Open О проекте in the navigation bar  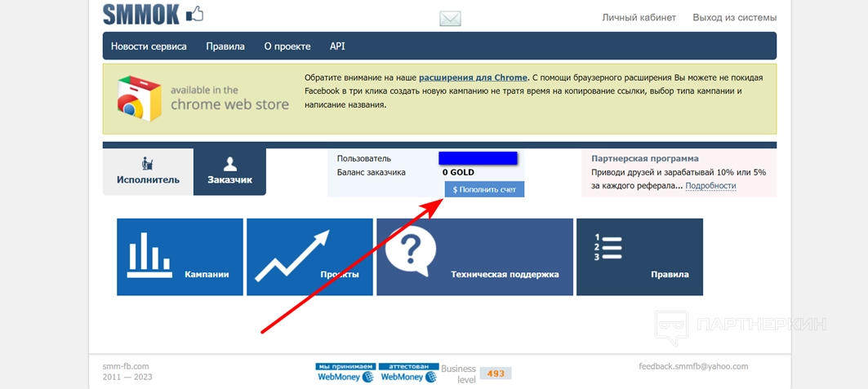tap(287, 46)
